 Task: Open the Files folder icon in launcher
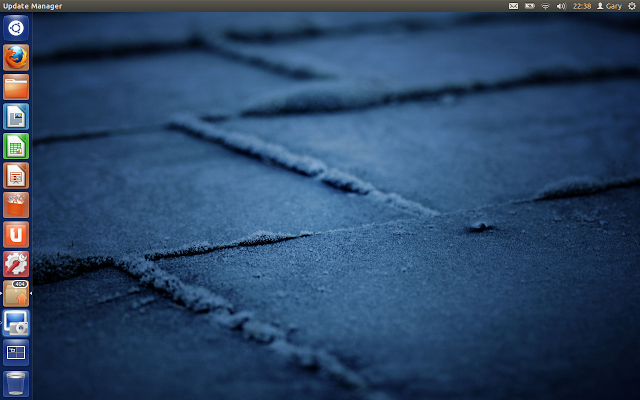point(16,87)
